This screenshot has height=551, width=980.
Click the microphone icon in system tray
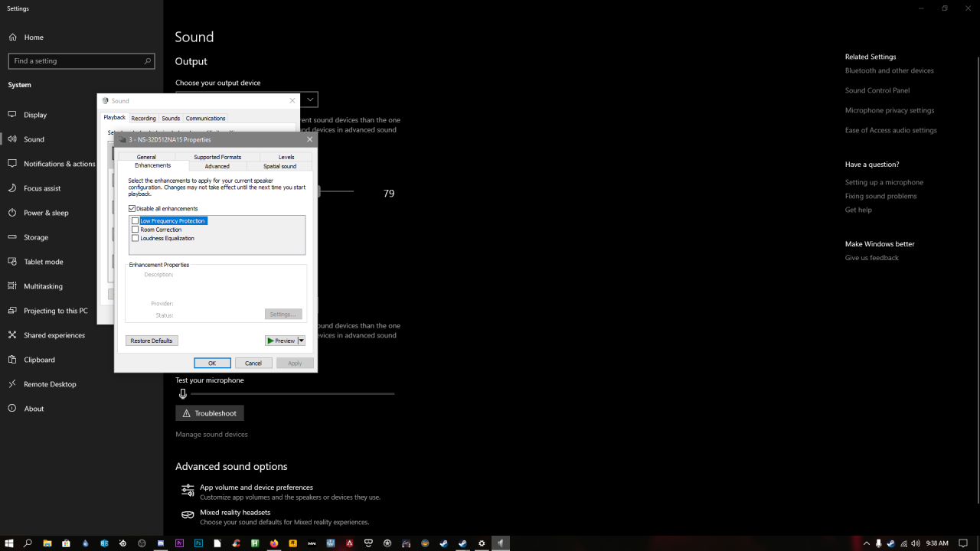(x=878, y=543)
